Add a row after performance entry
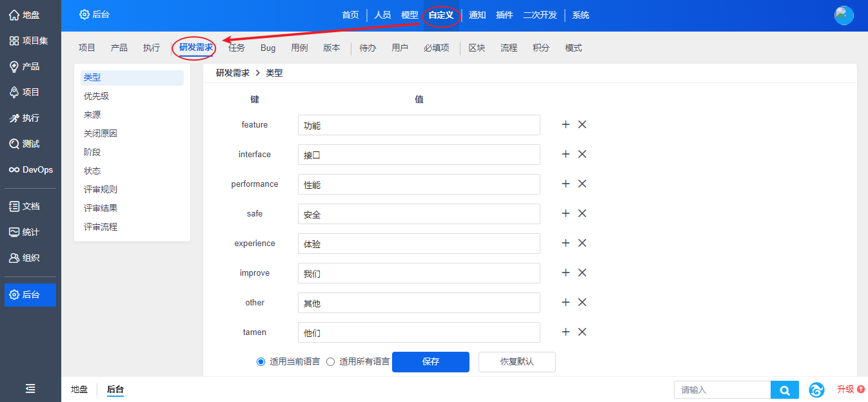Screen dimensions: 868x402 point(566,184)
